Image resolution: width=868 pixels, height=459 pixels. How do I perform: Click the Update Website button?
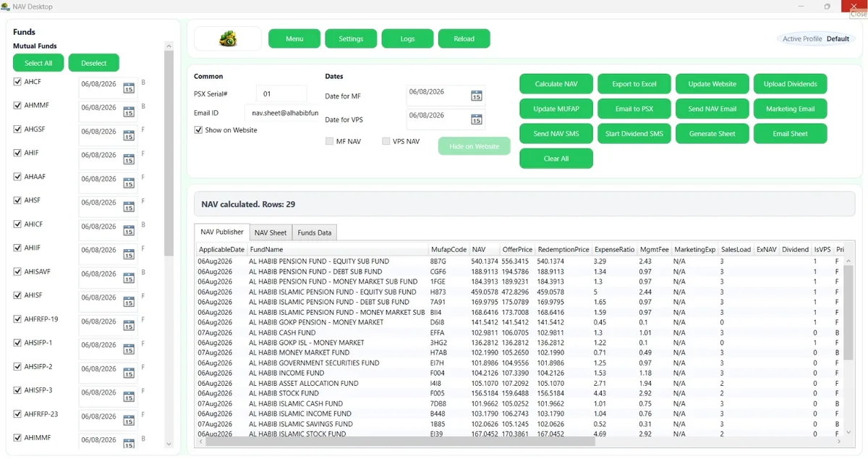click(x=712, y=84)
